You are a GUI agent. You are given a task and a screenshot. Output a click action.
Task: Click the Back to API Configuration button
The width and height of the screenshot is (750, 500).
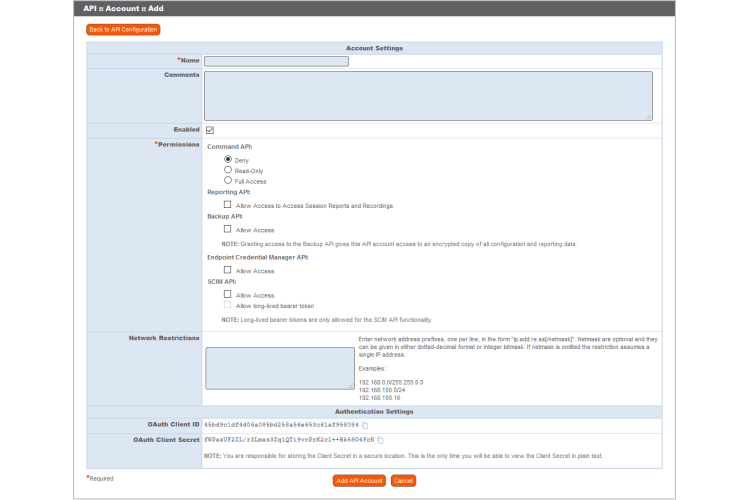(x=123, y=29)
